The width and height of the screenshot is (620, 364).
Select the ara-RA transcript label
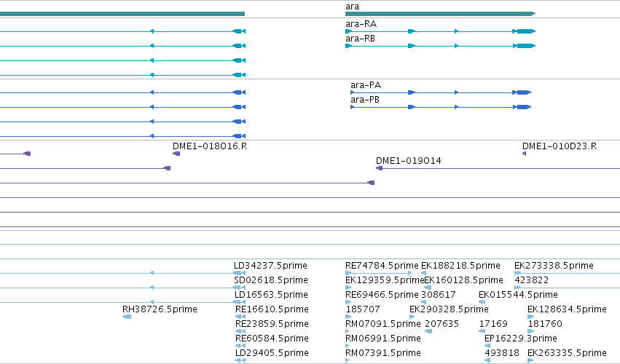coord(361,24)
